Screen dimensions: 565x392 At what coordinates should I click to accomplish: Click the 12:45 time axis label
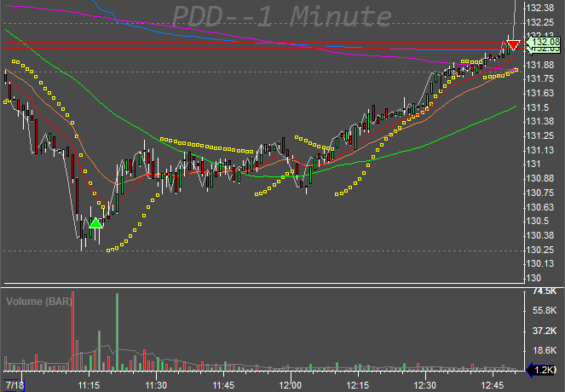493,385
